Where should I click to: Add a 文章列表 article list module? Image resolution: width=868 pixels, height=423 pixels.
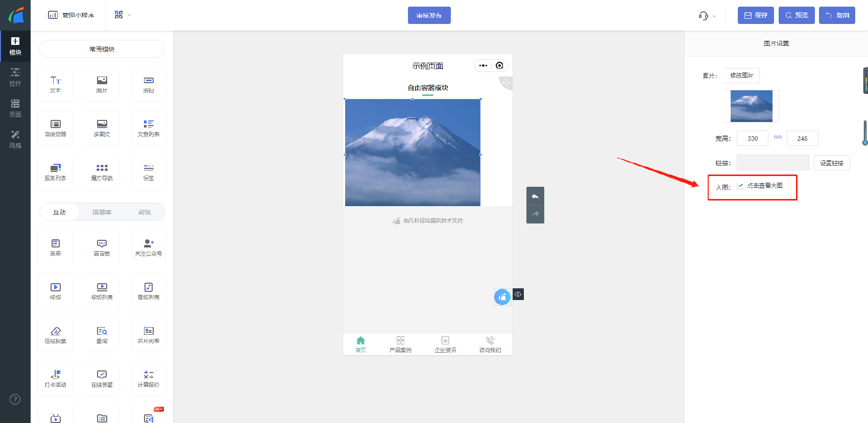149,128
